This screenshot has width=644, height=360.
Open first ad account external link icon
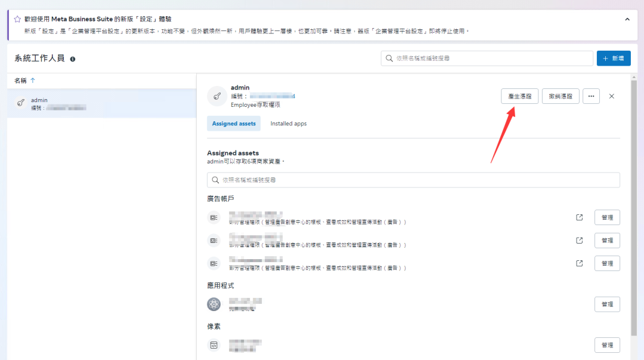click(x=579, y=217)
